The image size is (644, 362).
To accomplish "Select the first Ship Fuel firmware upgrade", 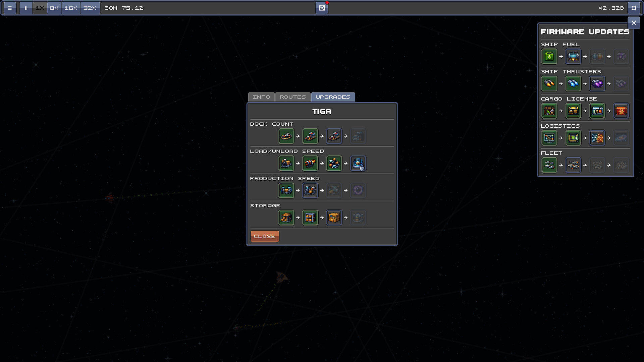I will pyautogui.click(x=549, y=56).
